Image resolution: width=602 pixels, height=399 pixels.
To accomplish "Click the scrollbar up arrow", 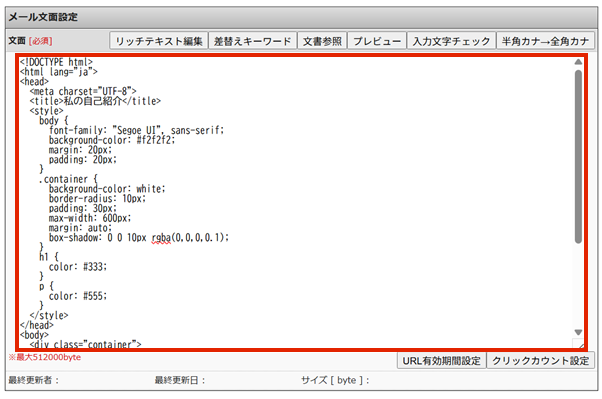I will pos(578,62).
